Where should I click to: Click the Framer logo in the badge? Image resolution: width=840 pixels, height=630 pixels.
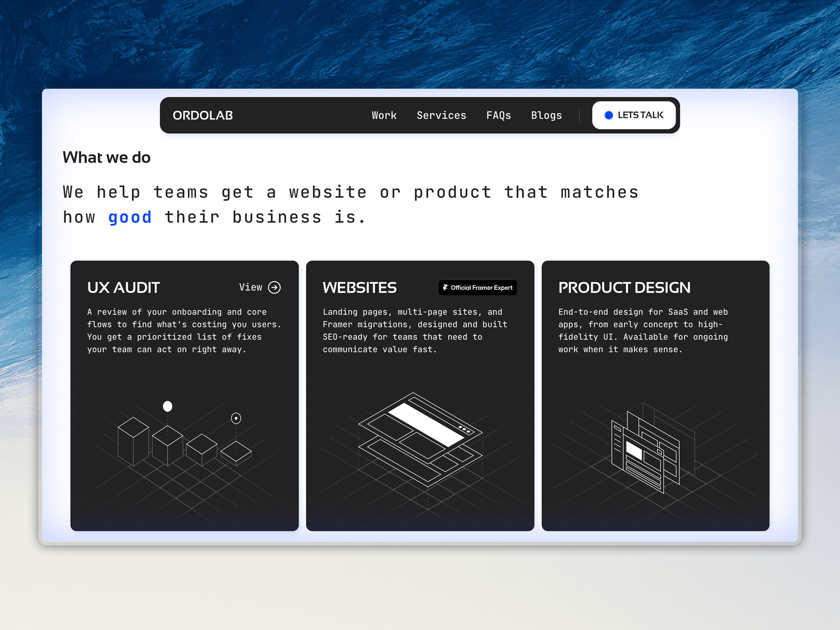click(445, 288)
